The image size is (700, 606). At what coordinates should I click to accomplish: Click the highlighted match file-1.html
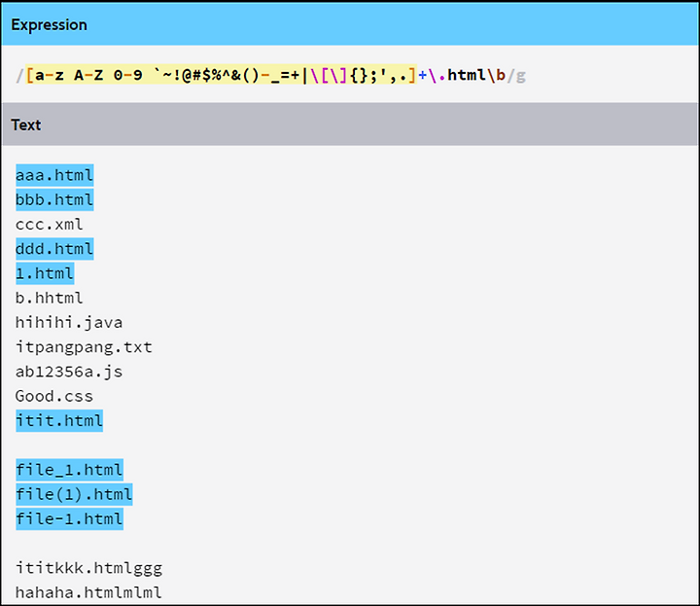click(x=69, y=518)
